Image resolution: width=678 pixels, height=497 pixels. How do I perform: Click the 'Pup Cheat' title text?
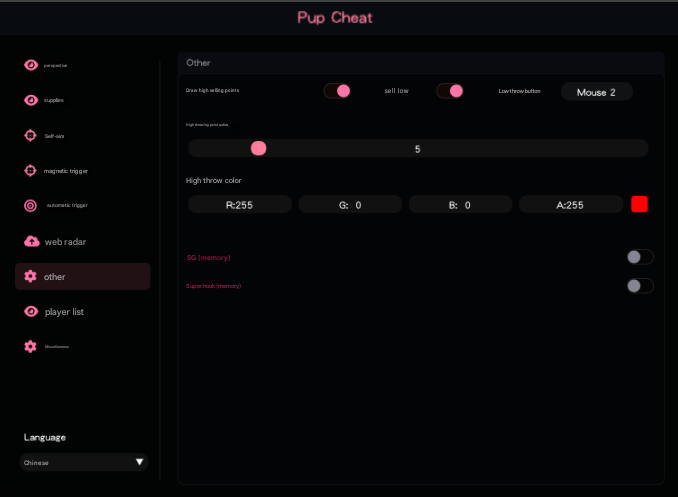335,18
